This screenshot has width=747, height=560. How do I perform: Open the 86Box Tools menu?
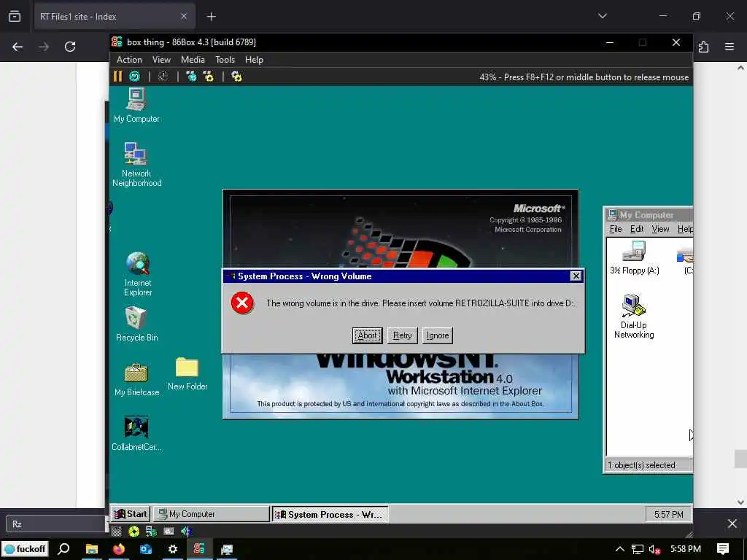tap(225, 60)
